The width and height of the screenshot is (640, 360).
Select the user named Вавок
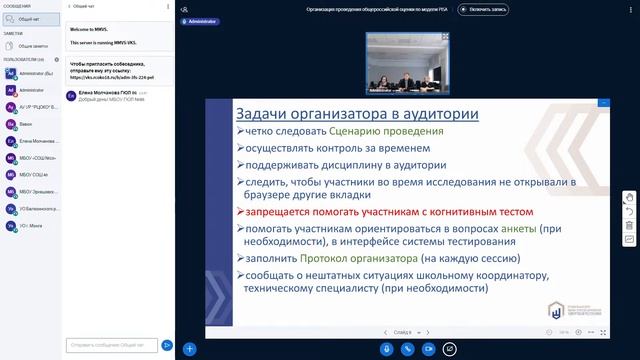click(31, 124)
